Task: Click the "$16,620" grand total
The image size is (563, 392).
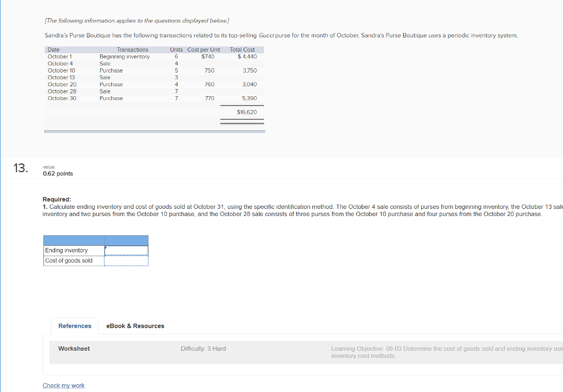Action: click(247, 112)
